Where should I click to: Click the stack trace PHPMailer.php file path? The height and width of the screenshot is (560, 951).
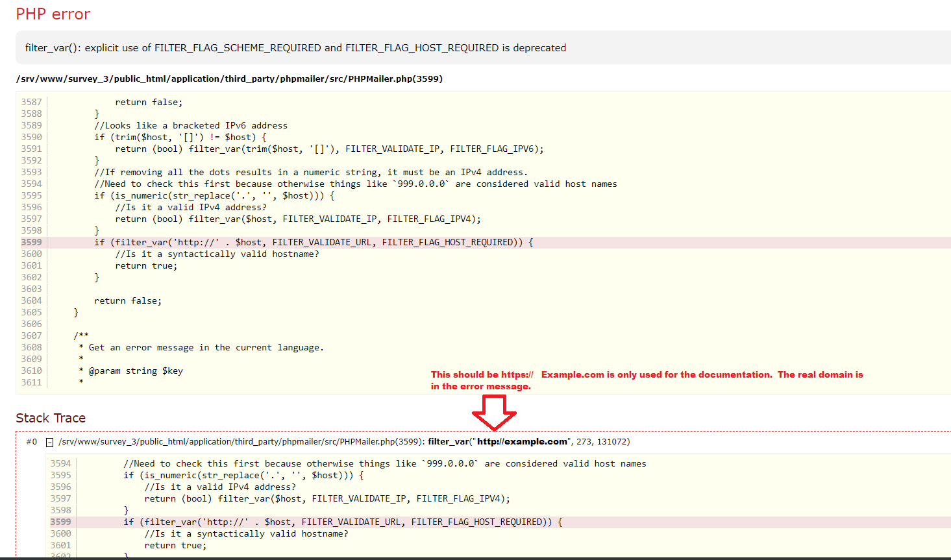[240, 442]
